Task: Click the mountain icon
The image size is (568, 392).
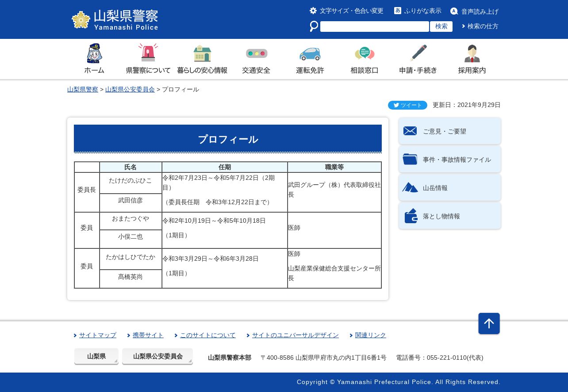Action: tap(410, 187)
